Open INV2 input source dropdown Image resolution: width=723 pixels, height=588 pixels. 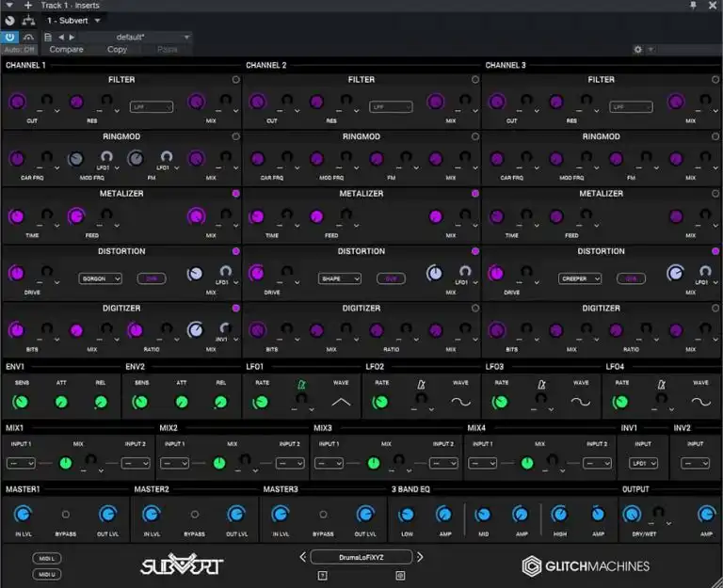coord(695,463)
